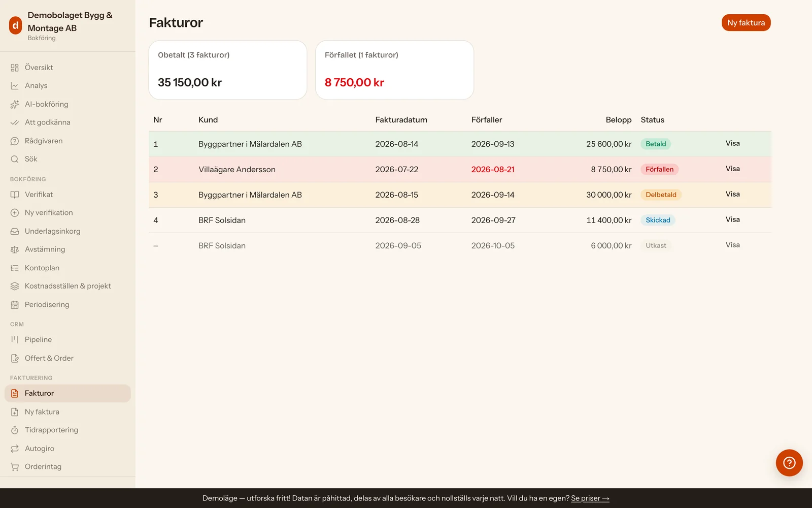Screen dimensions: 812x508
Task: Click the Förfallet summary card
Action: (x=395, y=70)
